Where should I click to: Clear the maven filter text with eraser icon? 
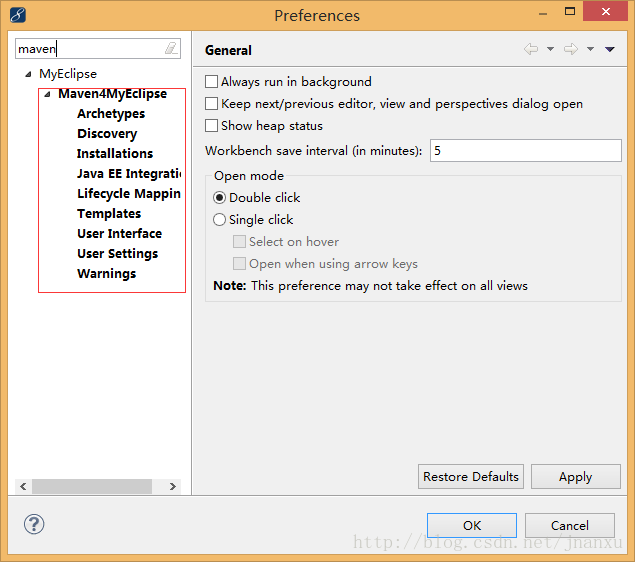coord(171,48)
